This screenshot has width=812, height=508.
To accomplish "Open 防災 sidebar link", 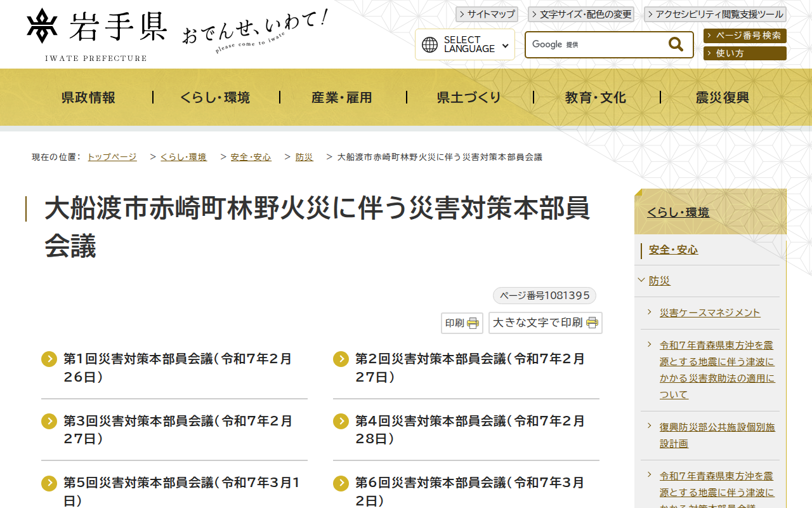I will coord(660,281).
